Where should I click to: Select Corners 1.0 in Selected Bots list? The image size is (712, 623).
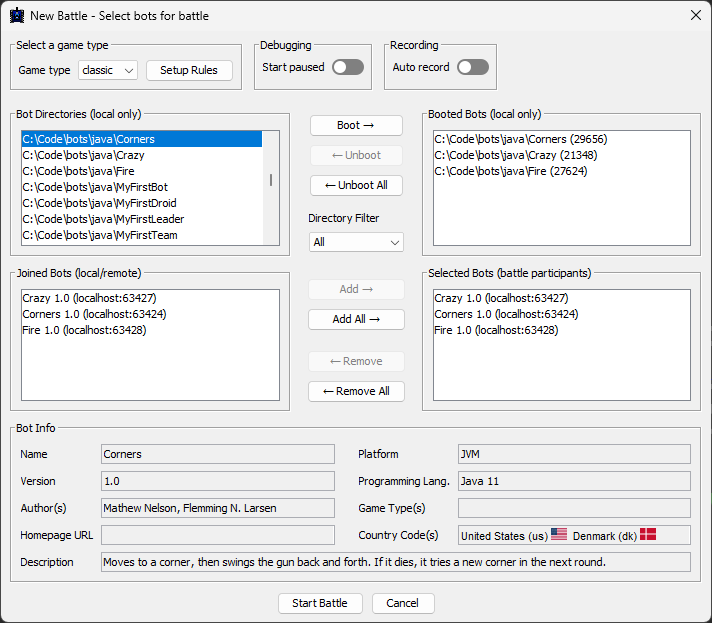(x=500, y=314)
